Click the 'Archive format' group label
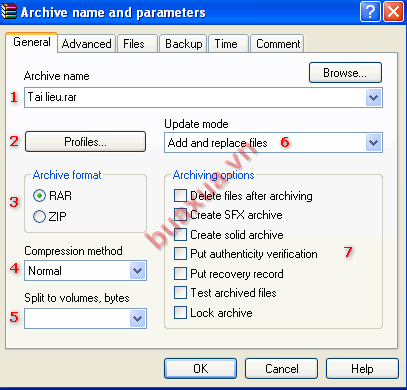 [x=67, y=175]
